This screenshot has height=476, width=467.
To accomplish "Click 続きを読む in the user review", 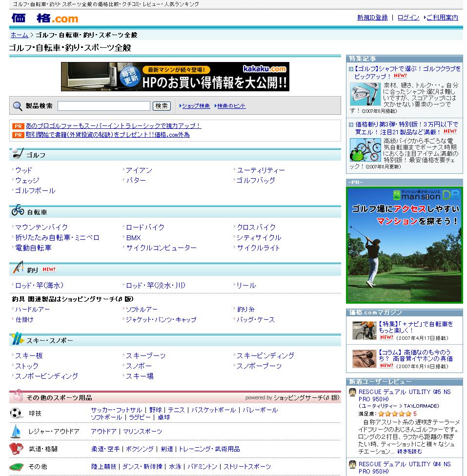I will tap(409, 452).
